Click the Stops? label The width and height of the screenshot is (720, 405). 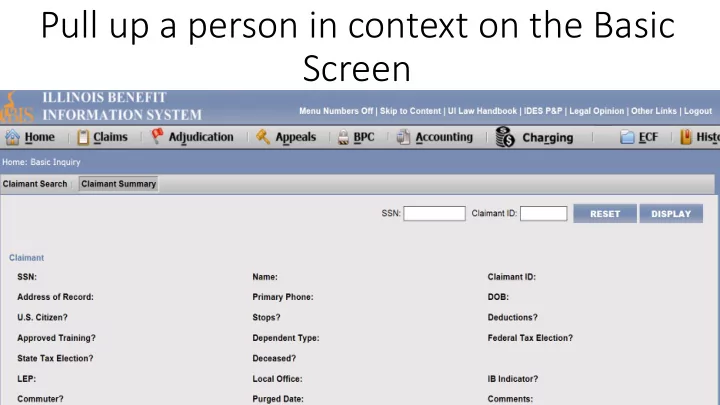point(266,317)
